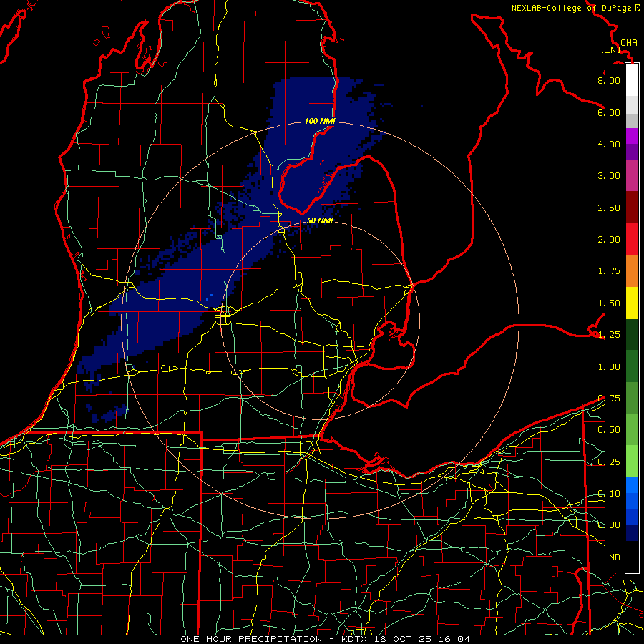This screenshot has width=644, height=644.
Task: Click the NEXLAB-College of DuPage credit text
Action: click(x=571, y=8)
